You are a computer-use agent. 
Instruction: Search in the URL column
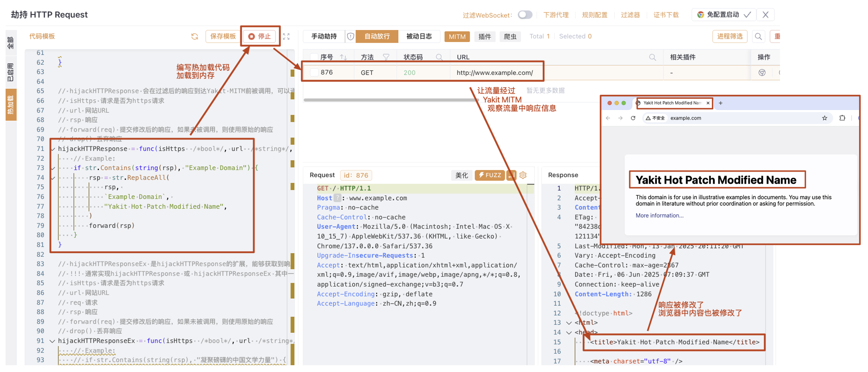coord(652,57)
